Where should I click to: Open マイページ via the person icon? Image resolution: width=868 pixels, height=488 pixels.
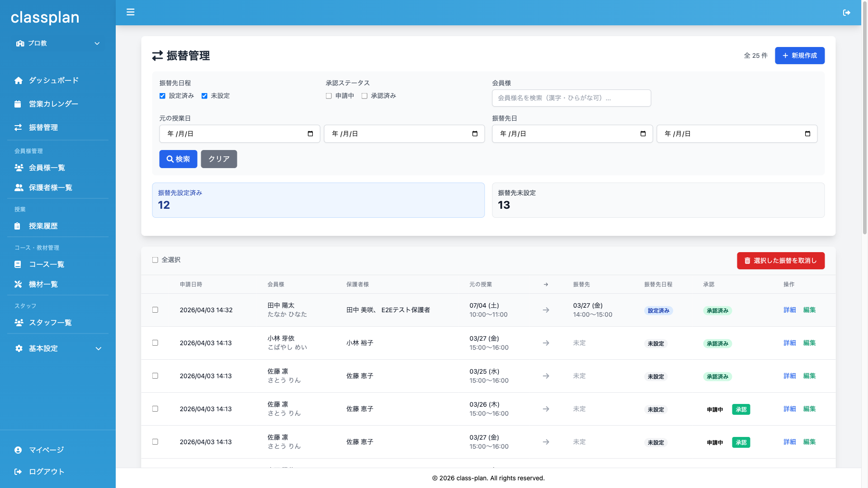click(19, 450)
